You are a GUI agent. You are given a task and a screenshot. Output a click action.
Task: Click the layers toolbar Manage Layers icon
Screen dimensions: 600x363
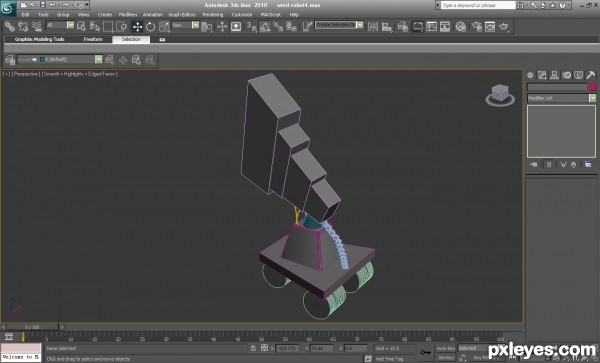[x=10, y=60]
